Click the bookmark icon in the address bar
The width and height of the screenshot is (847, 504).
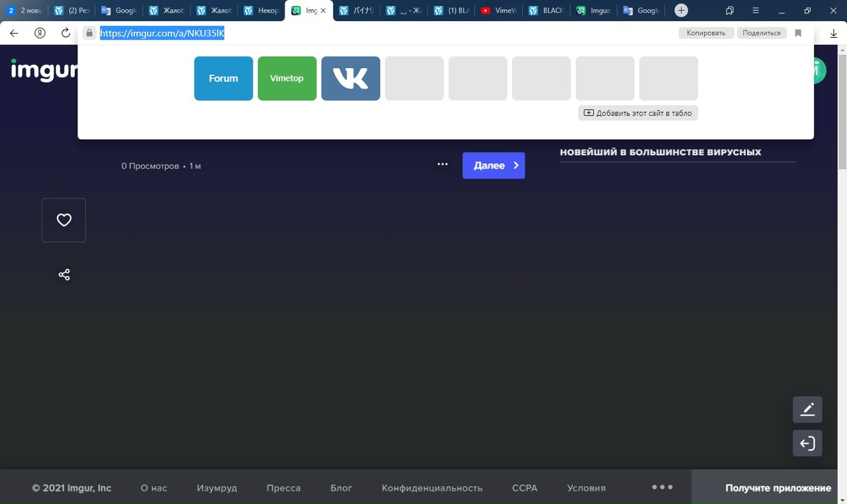pyautogui.click(x=798, y=33)
